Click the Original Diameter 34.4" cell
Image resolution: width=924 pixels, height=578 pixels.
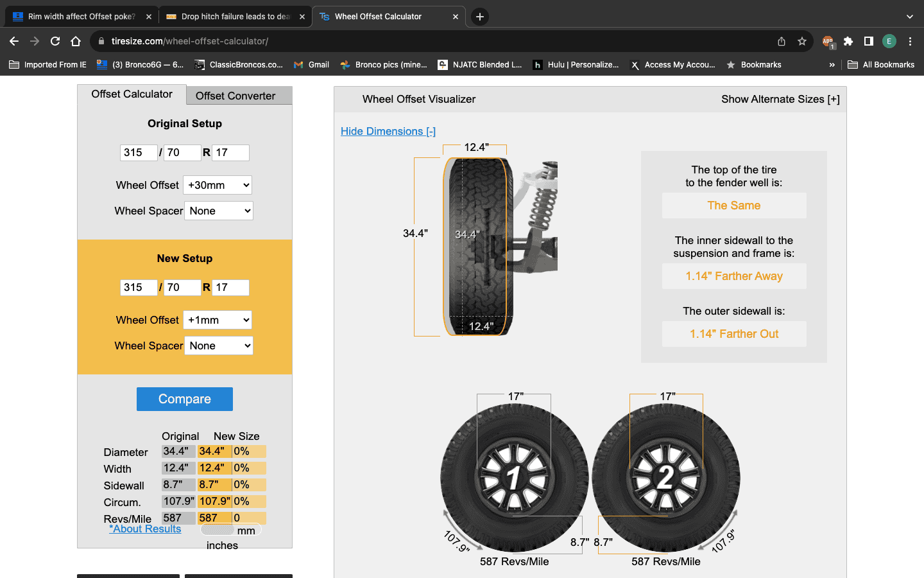pyautogui.click(x=178, y=451)
